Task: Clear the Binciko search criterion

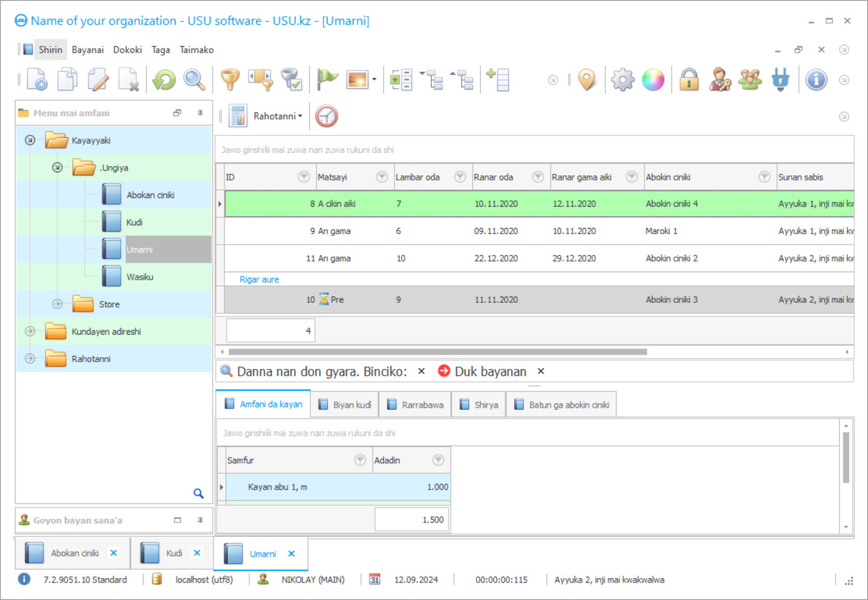Action: (422, 371)
